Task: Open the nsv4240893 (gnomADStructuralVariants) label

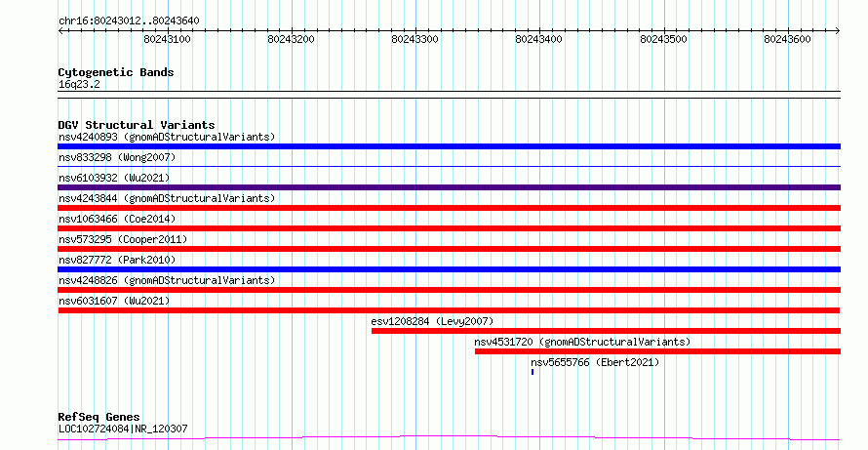Action: [167, 137]
